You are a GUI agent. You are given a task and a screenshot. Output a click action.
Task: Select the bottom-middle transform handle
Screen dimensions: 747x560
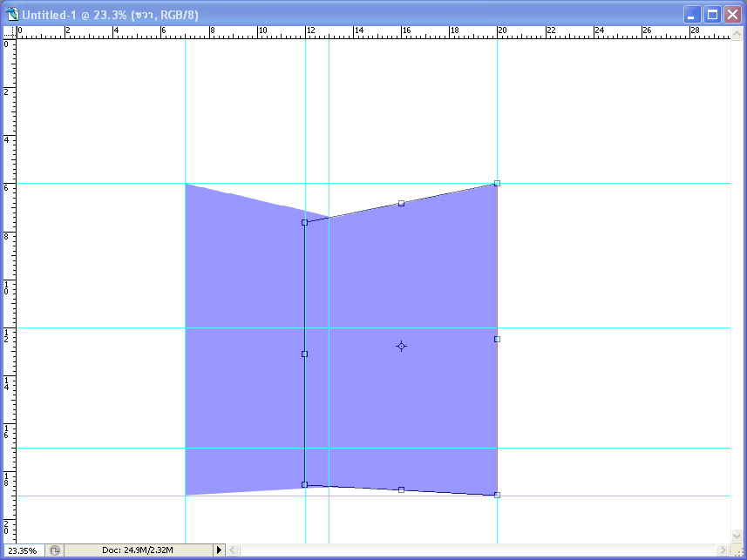[x=401, y=490]
